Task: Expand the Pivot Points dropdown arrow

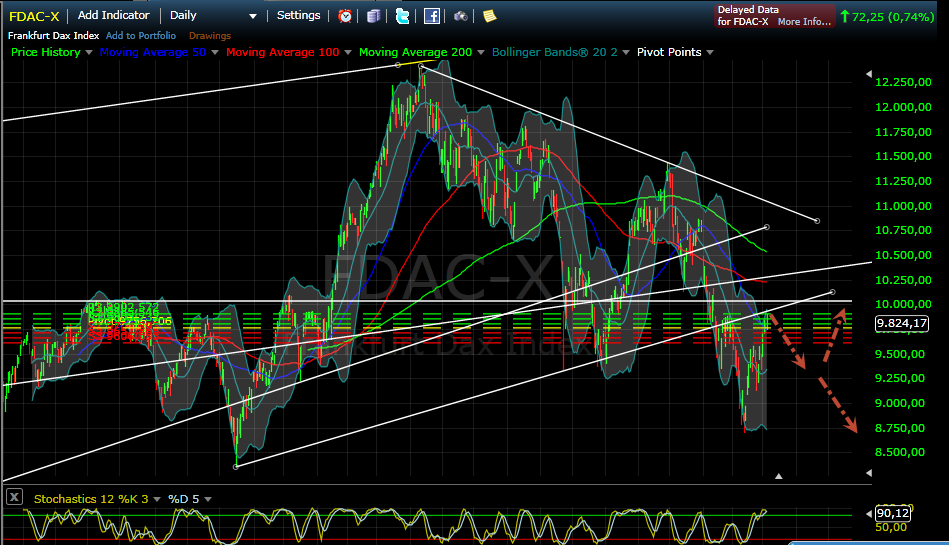Action: (710, 53)
